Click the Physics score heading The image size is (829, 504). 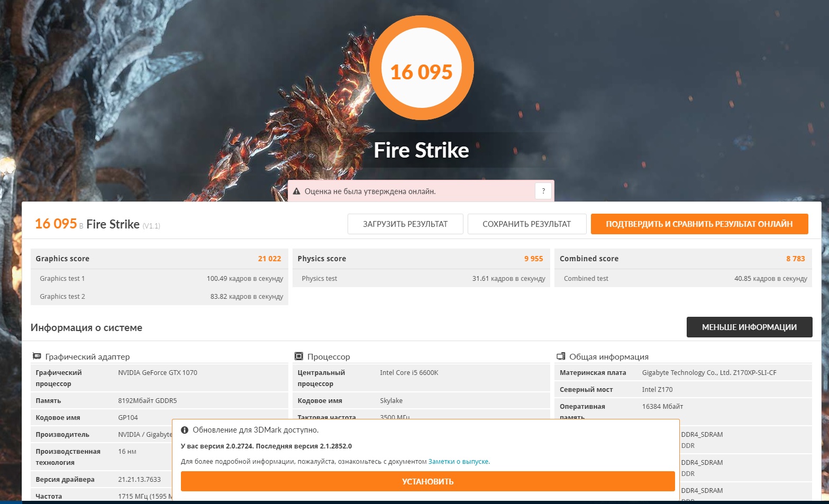[x=322, y=259]
